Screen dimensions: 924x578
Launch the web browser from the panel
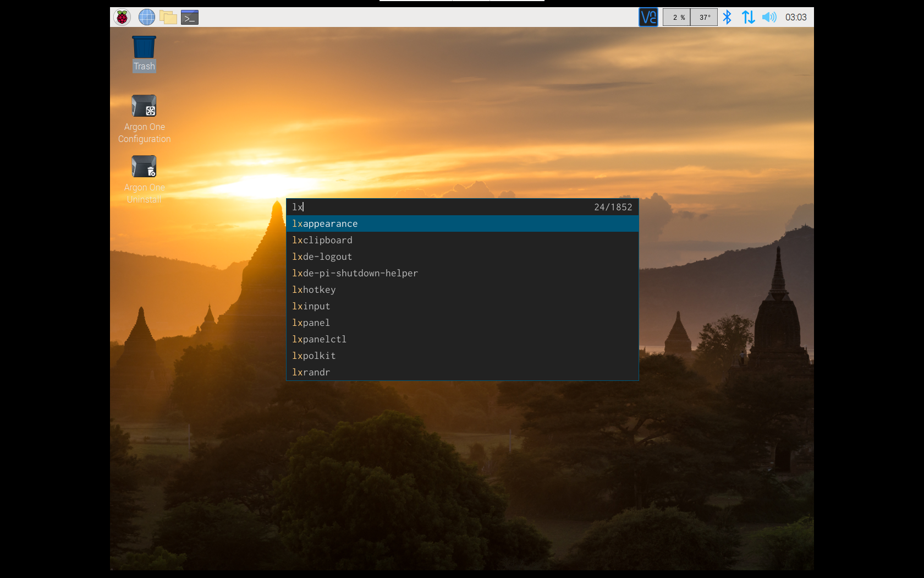click(146, 17)
